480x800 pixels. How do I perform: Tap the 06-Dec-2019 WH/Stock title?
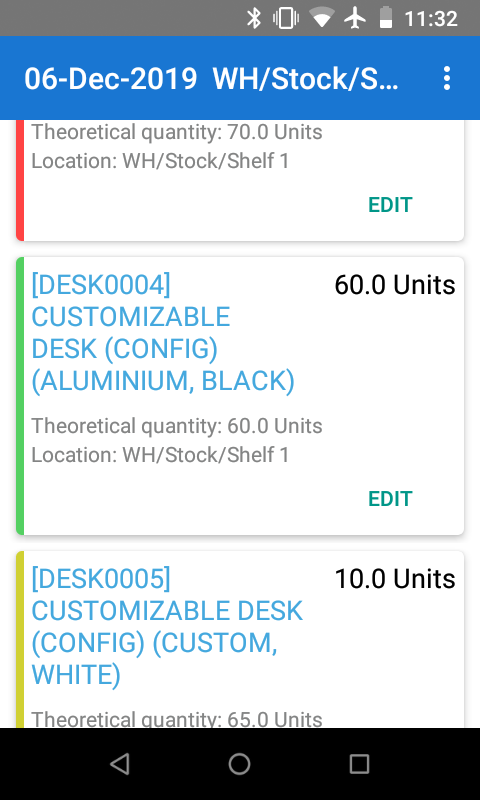(x=211, y=79)
